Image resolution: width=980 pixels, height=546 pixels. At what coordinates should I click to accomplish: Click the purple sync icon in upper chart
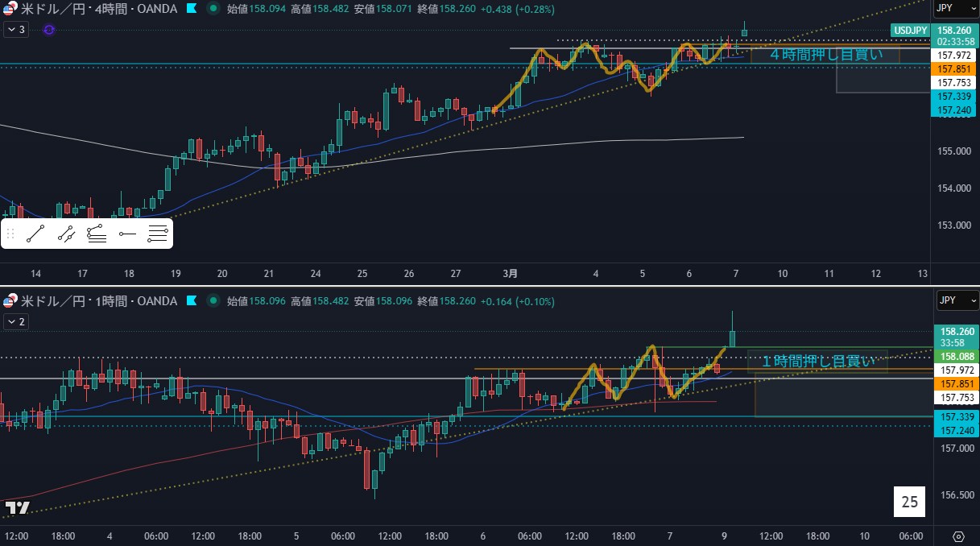point(48,30)
